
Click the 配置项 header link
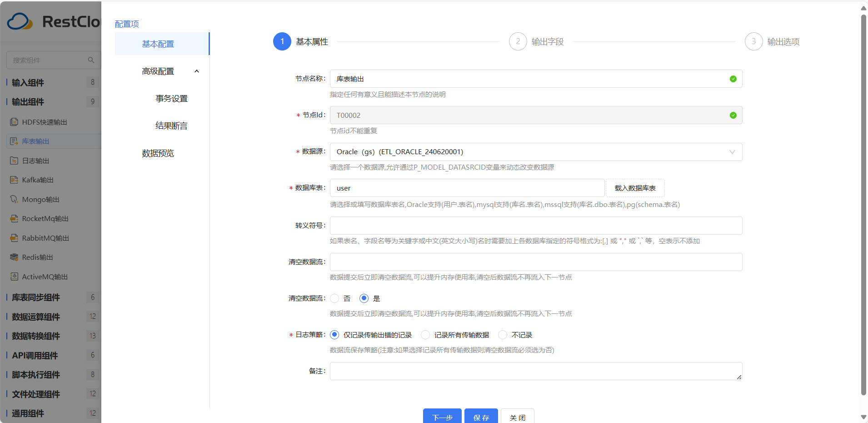(127, 24)
